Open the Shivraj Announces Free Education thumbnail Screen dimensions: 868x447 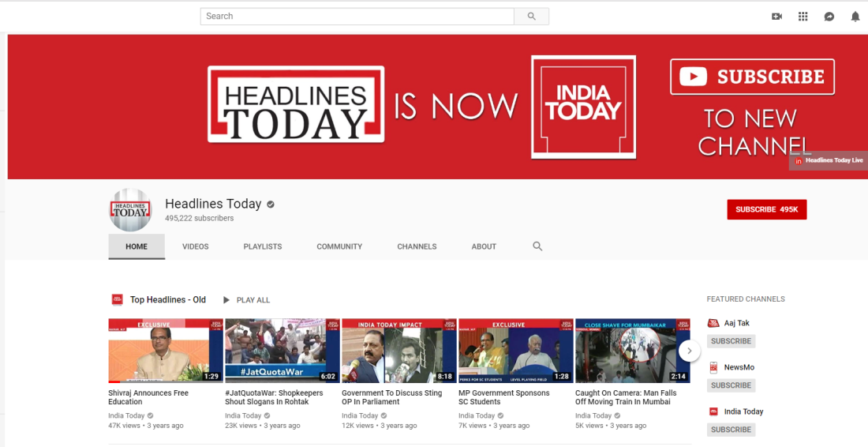pyautogui.click(x=166, y=351)
